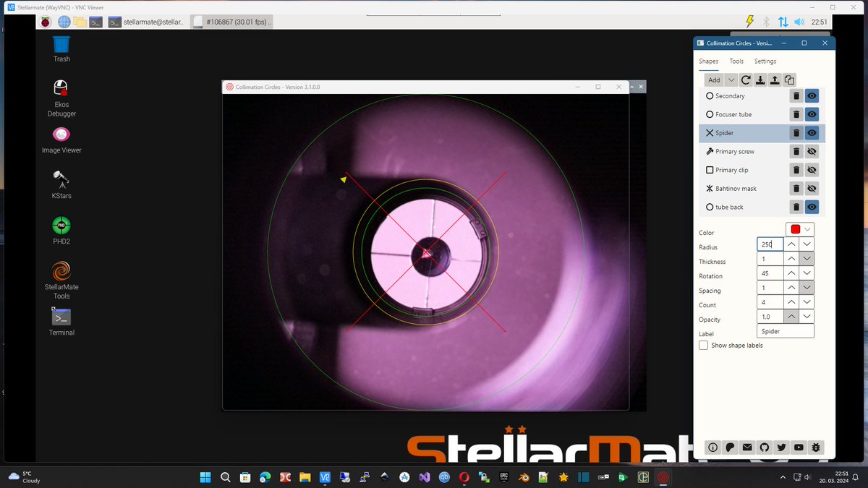This screenshot has height=488, width=868.
Task: Click the duplicate shape icon
Action: point(790,80)
